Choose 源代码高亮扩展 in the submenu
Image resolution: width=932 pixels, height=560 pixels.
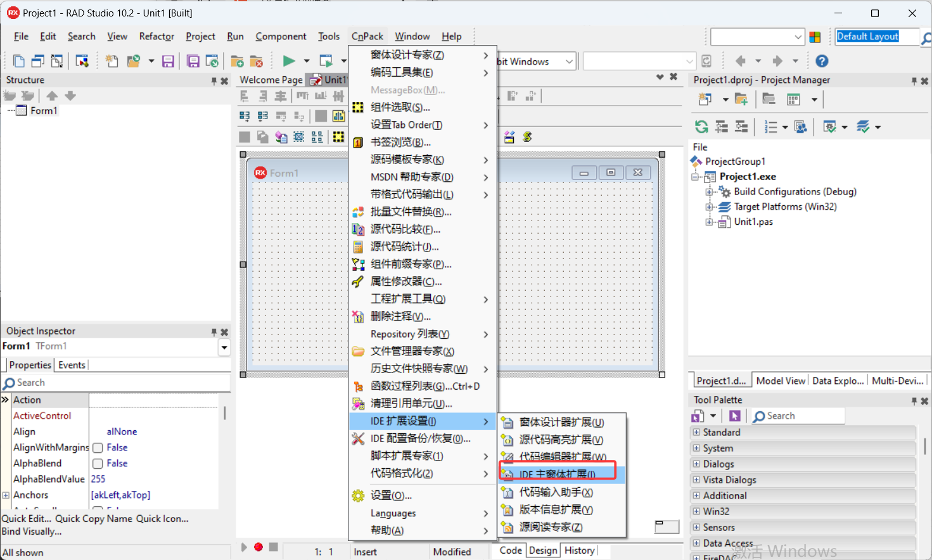pos(563,440)
